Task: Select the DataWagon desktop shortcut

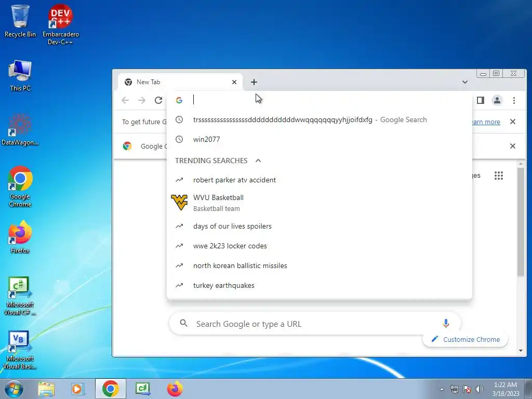Action: pyautogui.click(x=20, y=129)
